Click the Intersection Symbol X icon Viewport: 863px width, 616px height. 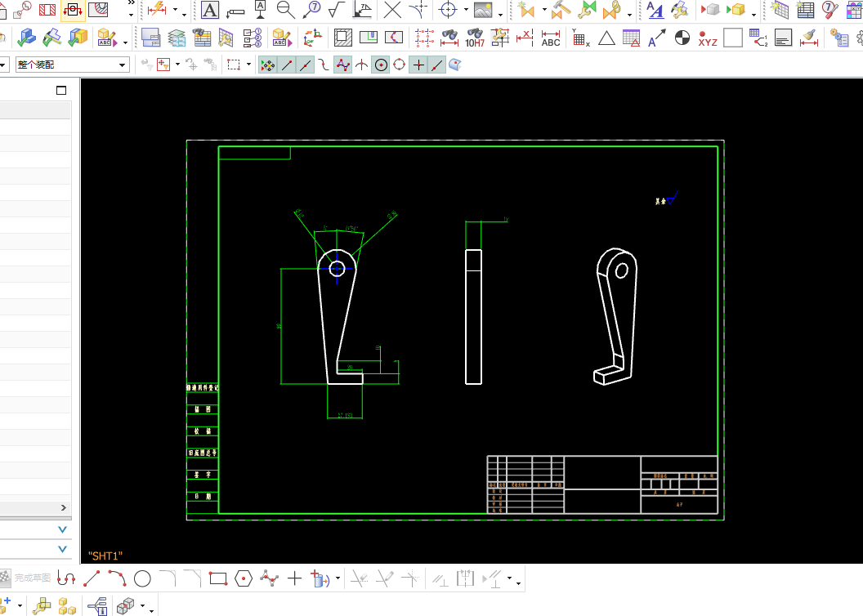[392, 9]
